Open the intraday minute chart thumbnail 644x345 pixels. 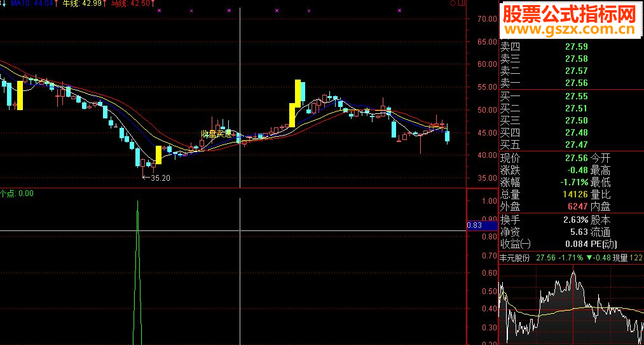572,304
